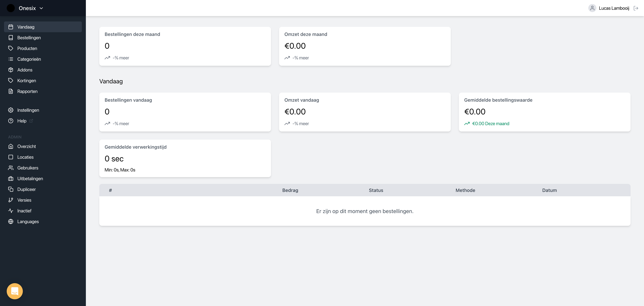
Task: Click the logout icon beside Lucas Lambooij
Action: [636, 8]
